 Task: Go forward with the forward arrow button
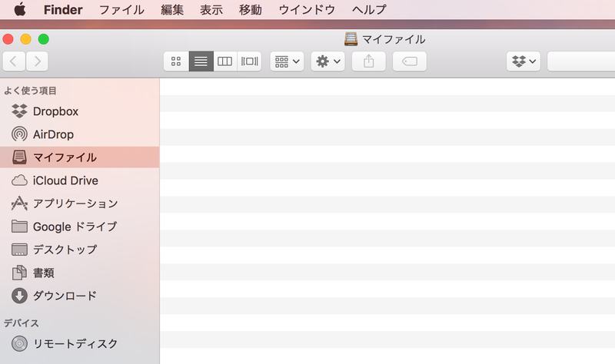coord(37,61)
